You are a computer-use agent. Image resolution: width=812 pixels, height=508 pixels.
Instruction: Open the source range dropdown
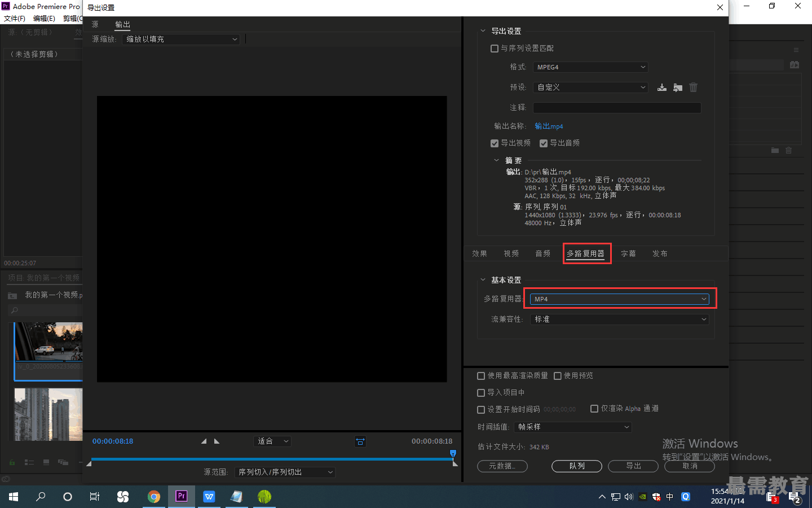tap(285, 472)
